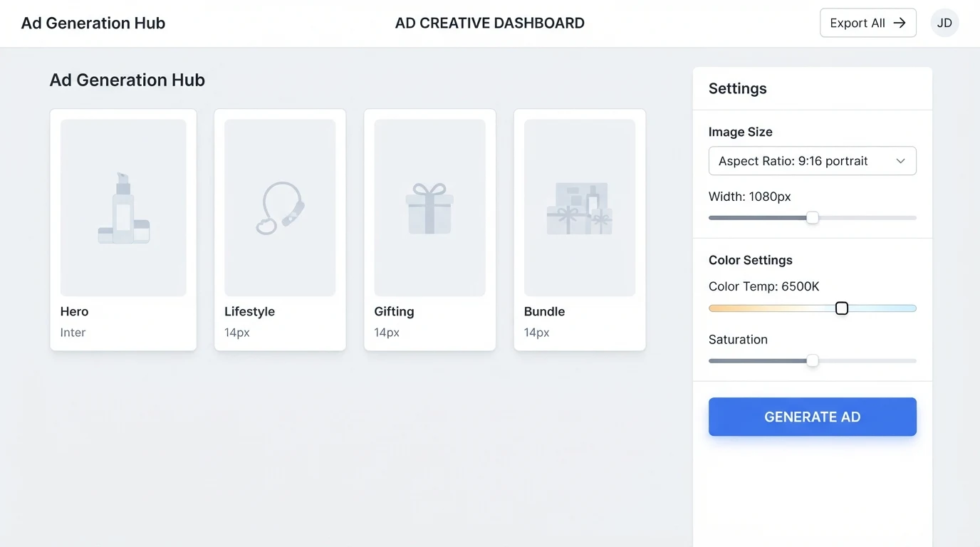
Task: Click the gift box icon in Gifting card
Action: (429, 209)
